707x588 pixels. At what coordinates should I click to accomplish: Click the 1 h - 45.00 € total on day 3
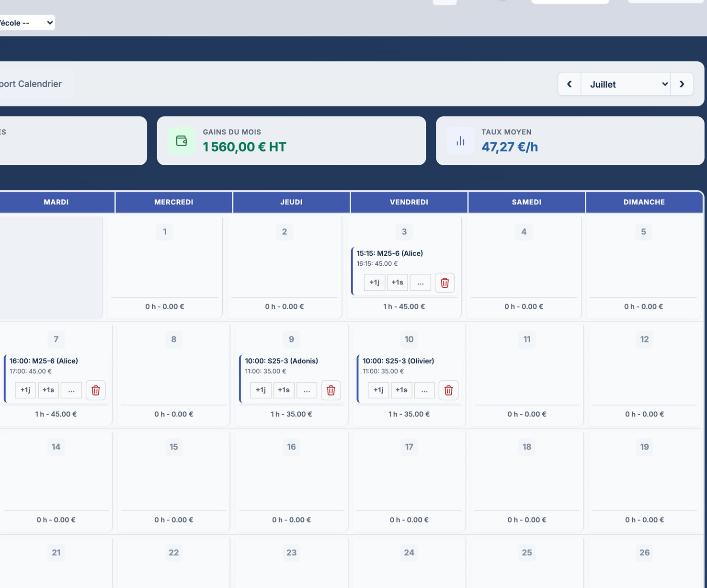click(x=404, y=306)
